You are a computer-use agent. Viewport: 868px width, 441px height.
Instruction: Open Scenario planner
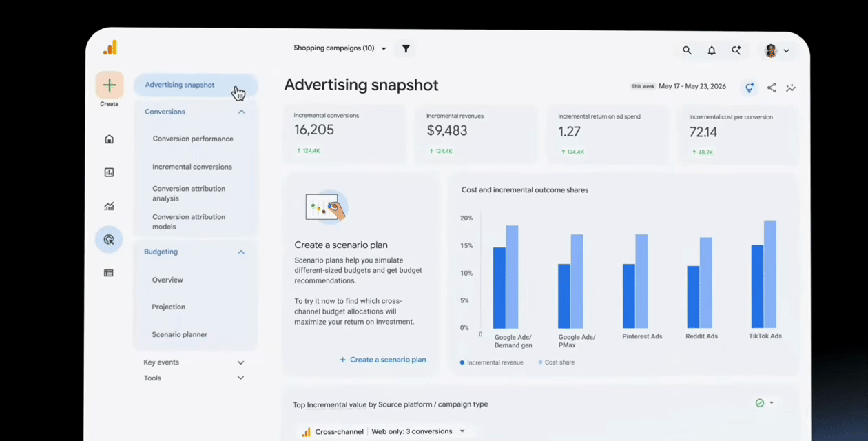pyautogui.click(x=179, y=334)
